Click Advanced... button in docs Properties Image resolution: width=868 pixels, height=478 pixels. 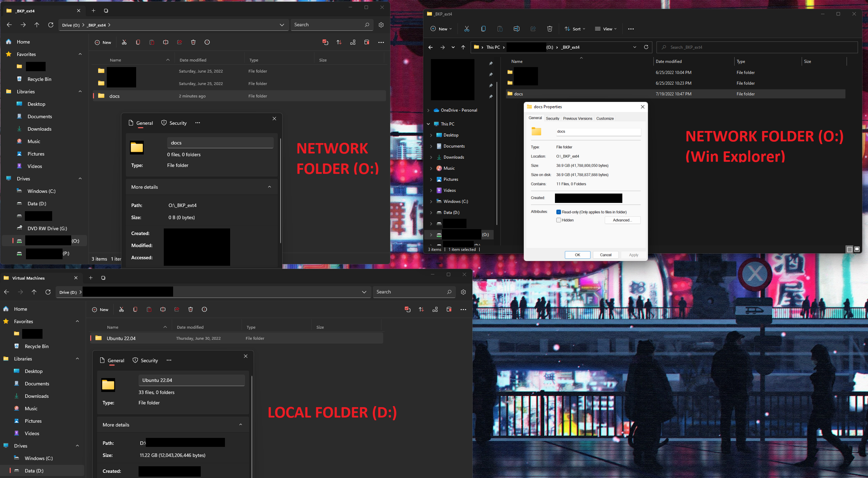click(622, 220)
